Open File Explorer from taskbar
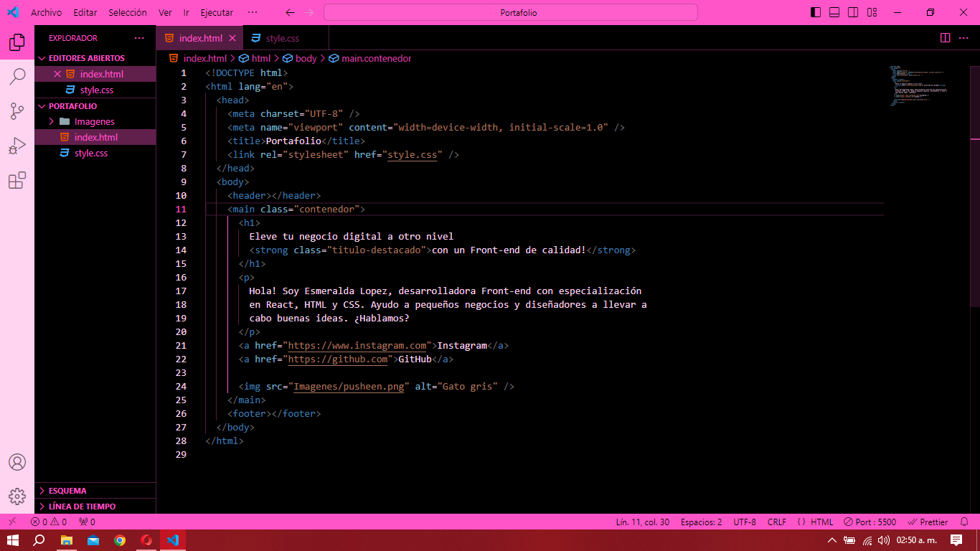This screenshot has width=980, height=551. point(66,540)
